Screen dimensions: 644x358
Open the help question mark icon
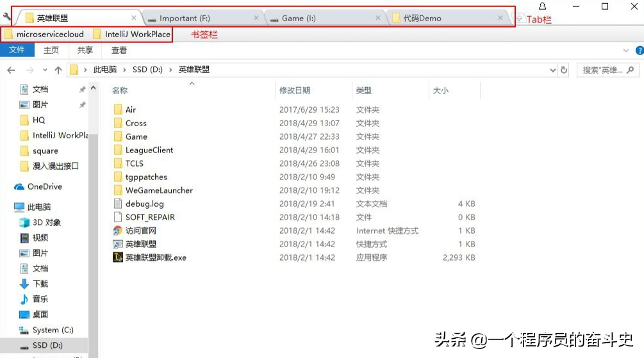pyautogui.click(x=640, y=51)
